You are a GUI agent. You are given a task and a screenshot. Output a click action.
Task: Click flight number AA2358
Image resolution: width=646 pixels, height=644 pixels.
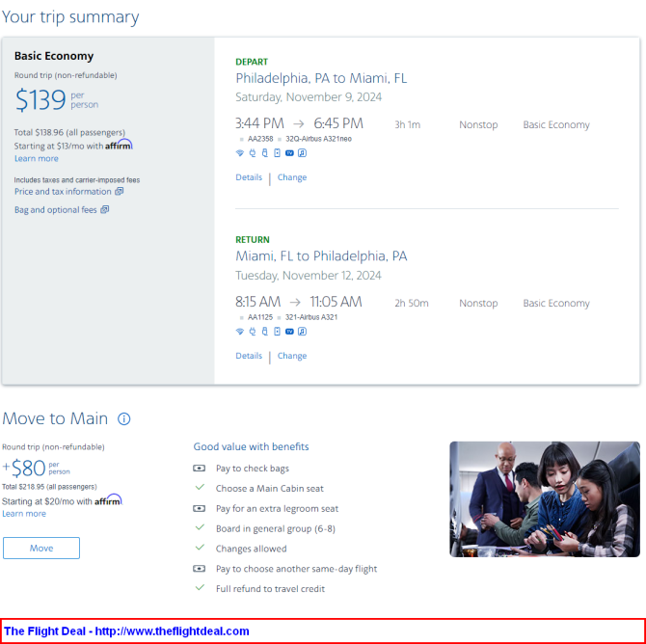(260, 139)
